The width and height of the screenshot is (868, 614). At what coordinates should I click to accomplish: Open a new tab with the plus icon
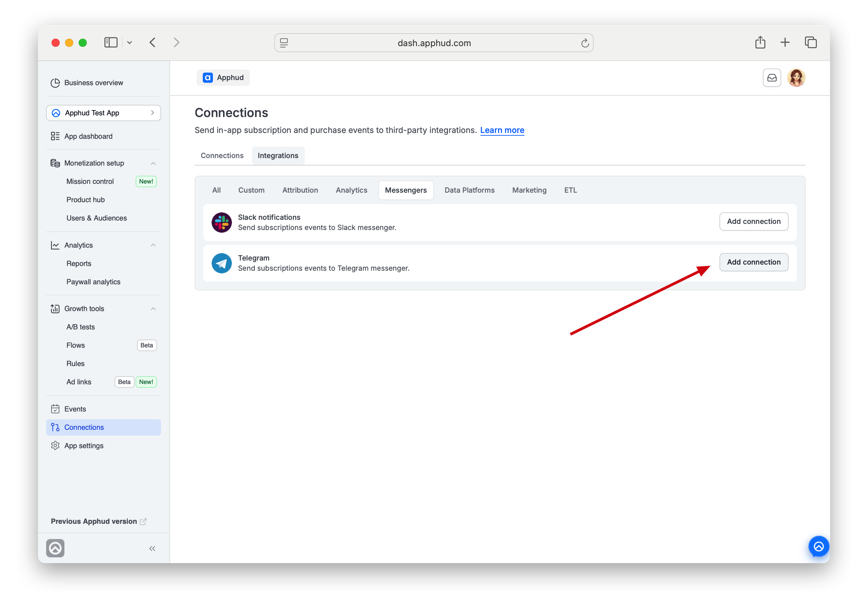pos(785,42)
